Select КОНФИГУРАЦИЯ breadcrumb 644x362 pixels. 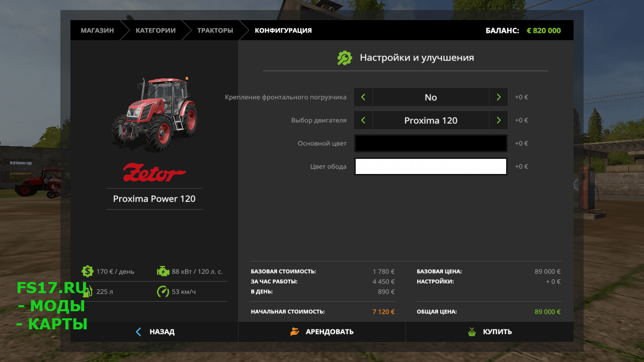tap(283, 30)
